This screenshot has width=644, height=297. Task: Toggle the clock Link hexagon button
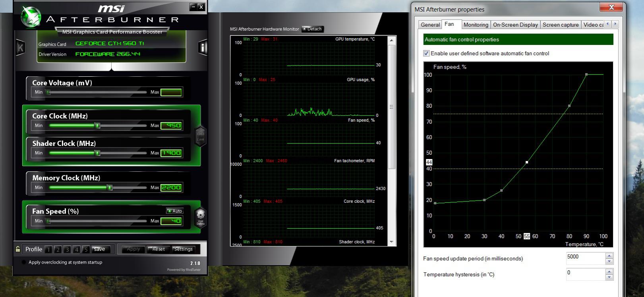(x=201, y=136)
